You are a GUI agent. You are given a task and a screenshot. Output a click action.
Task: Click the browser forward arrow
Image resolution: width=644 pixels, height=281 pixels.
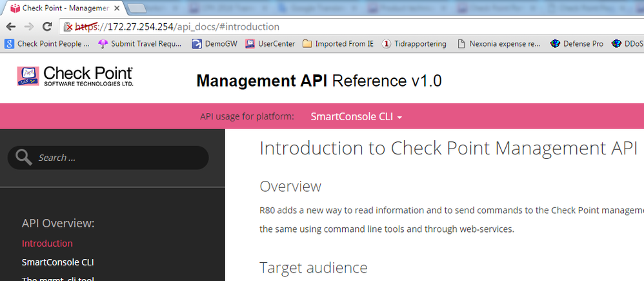click(x=29, y=26)
